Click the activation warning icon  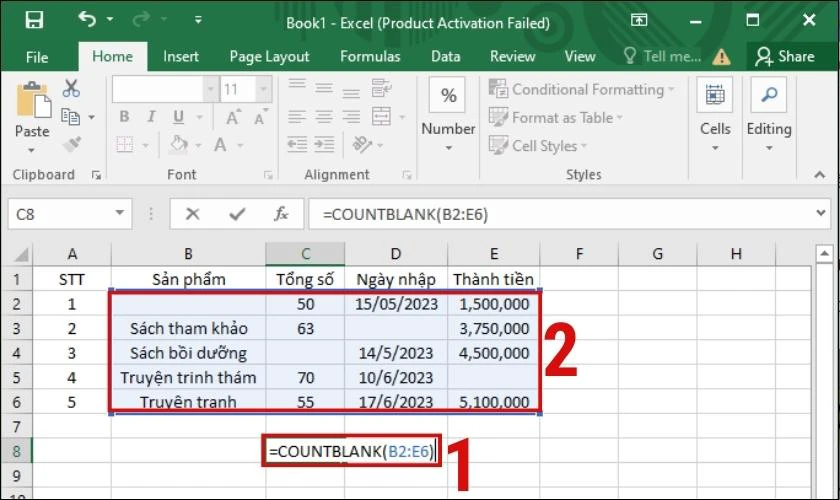point(722,57)
